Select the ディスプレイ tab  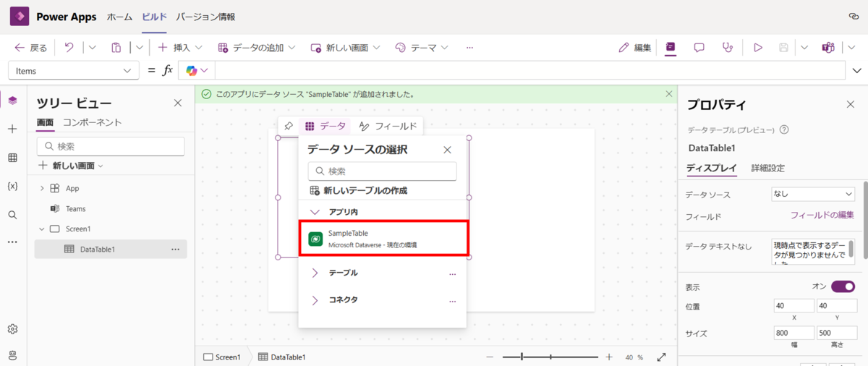pyautogui.click(x=712, y=168)
